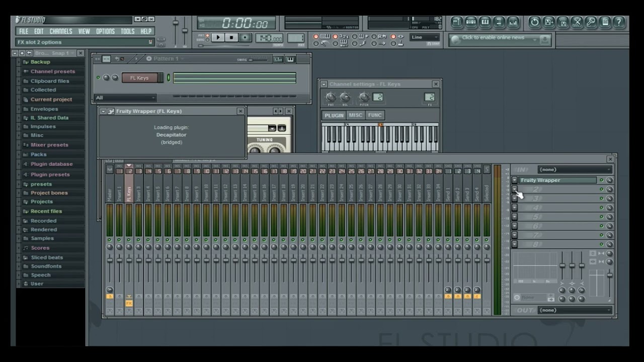Click the swing slider in step sequencer
Screen dimensions: 644x362
pyautogui.click(x=259, y=59)
